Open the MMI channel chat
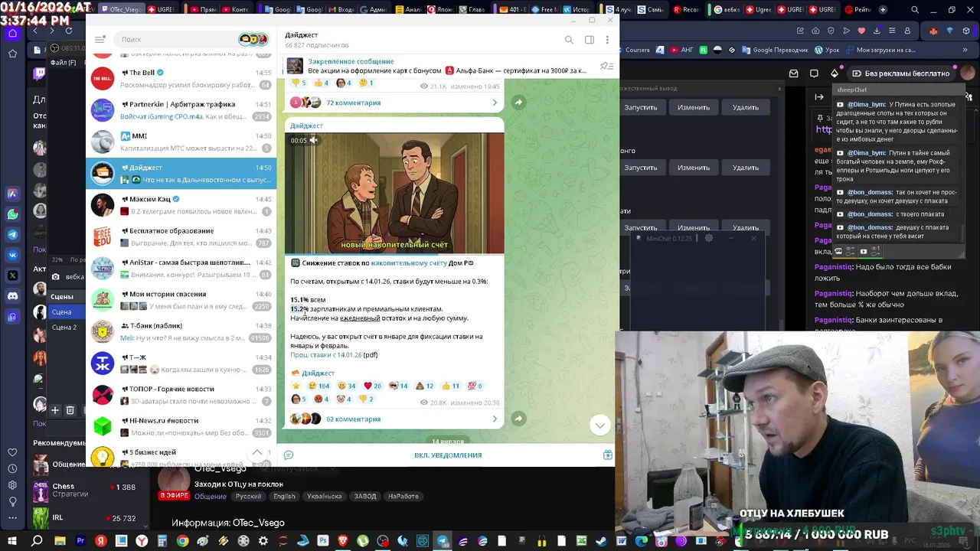 [x=181, y=142]
